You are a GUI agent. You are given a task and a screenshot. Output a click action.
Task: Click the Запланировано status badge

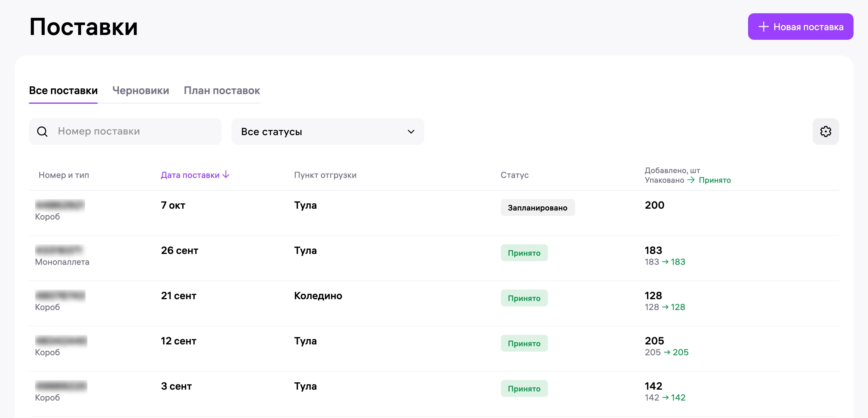coord(537,208)
